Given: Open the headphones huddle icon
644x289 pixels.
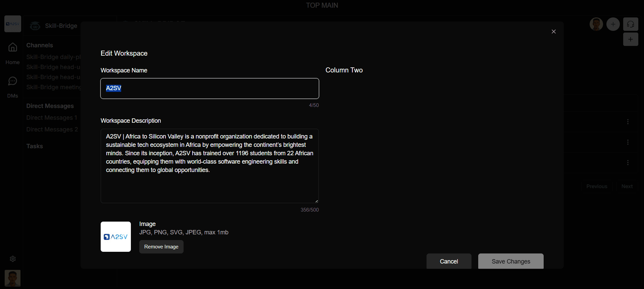Looking at the screenshot, I should click(x=631, y=24).
